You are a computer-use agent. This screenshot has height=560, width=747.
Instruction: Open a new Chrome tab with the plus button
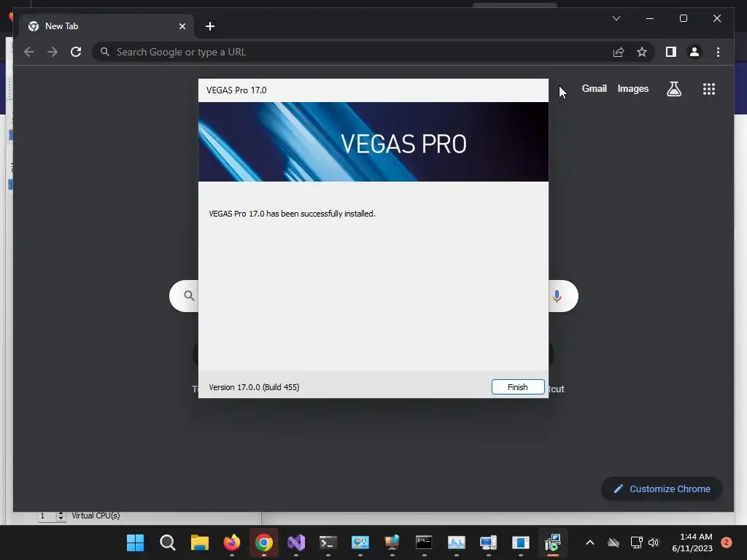point(210,26)
